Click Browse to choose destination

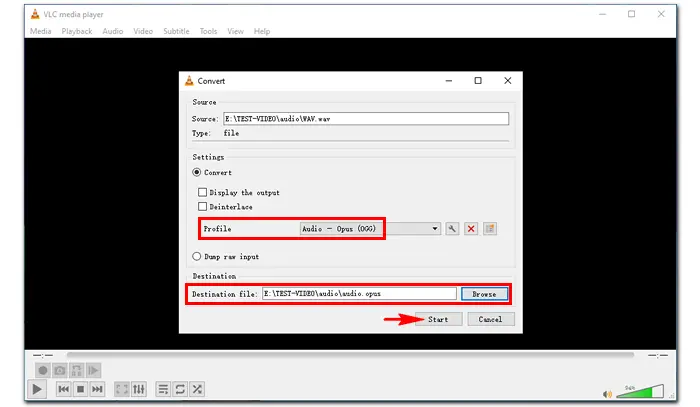484,294
